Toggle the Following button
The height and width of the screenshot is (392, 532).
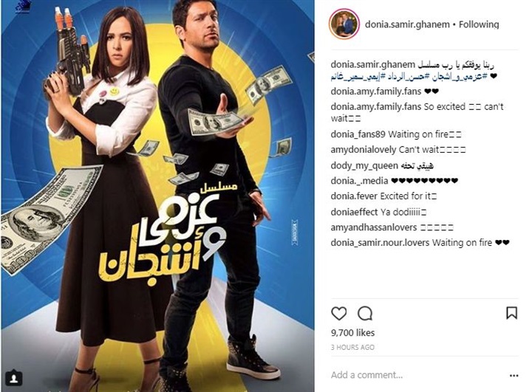[479, 24]
